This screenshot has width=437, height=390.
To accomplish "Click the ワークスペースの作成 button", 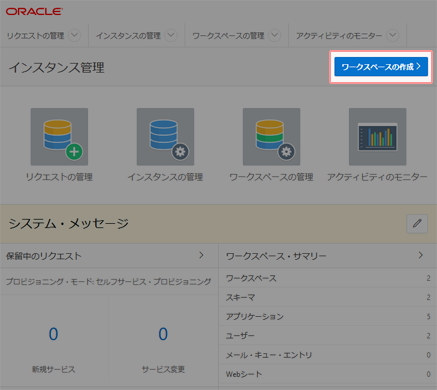I will [x=381, y=67].
